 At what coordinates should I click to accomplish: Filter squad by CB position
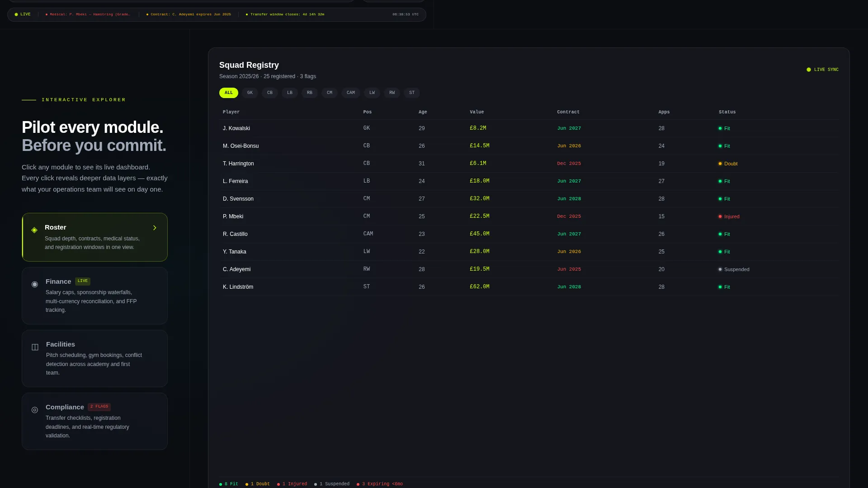[270, 93]
